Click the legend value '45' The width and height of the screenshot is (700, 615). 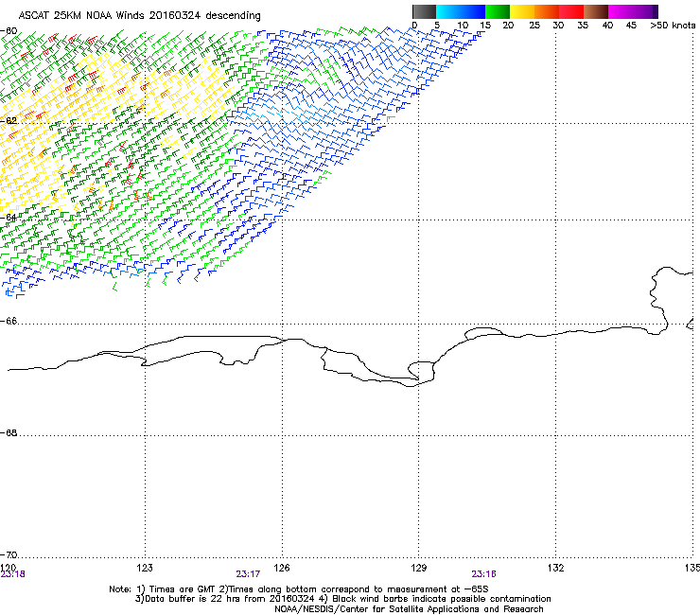[x=631, y=26]
